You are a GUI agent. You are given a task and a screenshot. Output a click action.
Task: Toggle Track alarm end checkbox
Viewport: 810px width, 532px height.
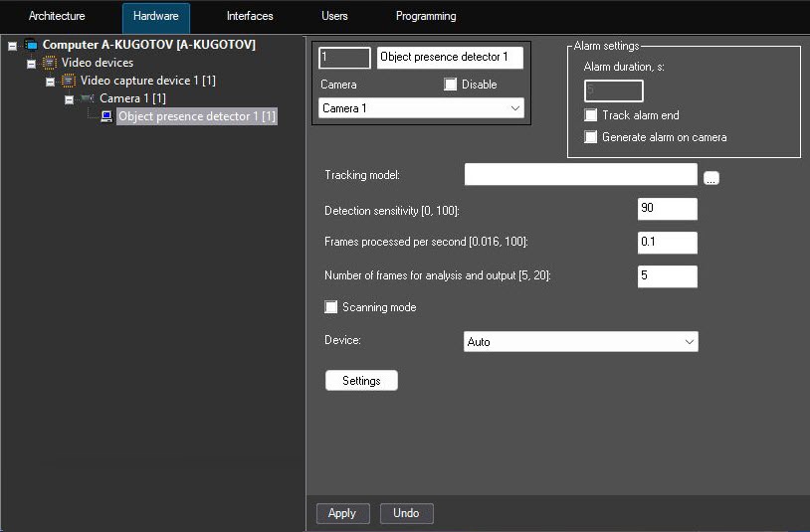click(x=590, y=115)
